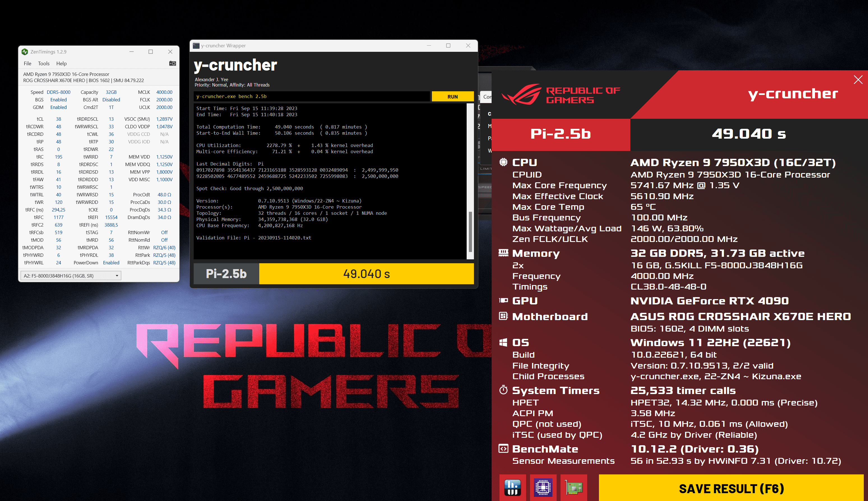The height and width of the screenshot is (501, 868).
Task: Click the 32GB capacity value in ZenTimings
Action: pos(111,92)
